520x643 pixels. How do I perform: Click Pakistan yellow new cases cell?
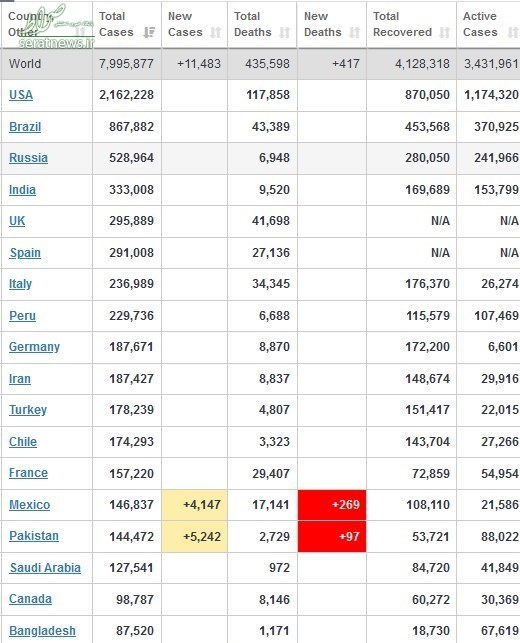tap(194, 537)
